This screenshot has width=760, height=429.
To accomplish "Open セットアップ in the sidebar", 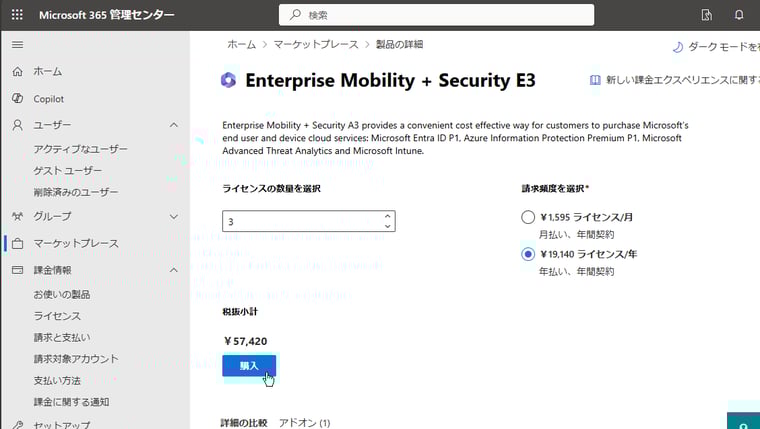I will [x=62, y=425].
